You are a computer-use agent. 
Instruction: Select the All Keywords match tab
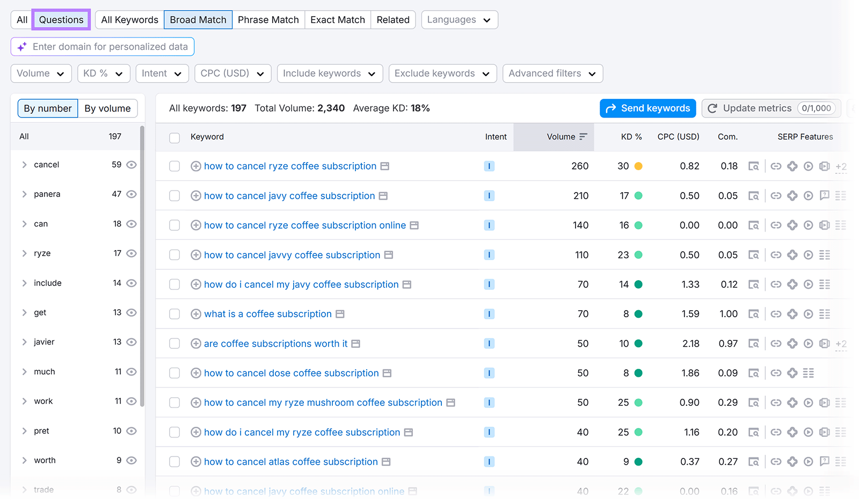pyautogui.click(x=130, y=20)
